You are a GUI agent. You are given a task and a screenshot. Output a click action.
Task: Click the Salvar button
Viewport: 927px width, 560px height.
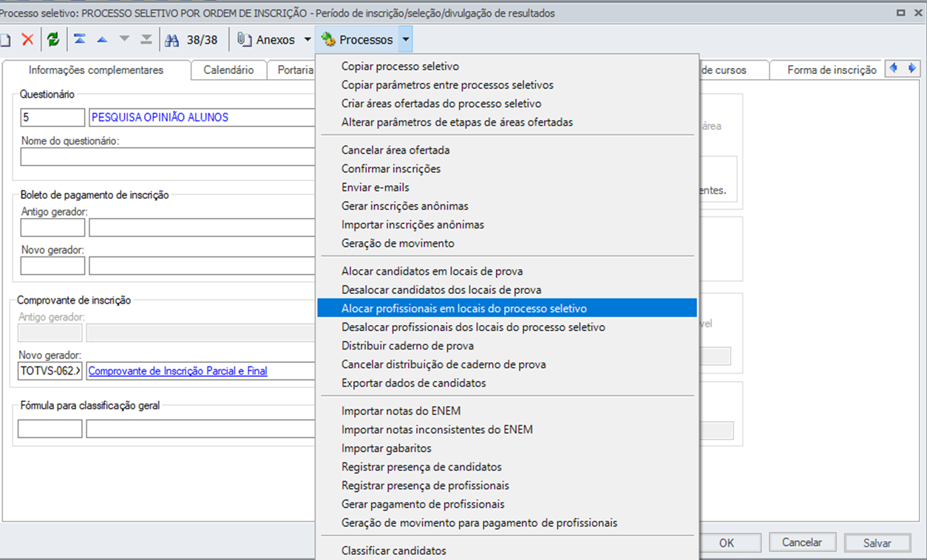click(877, 542)
